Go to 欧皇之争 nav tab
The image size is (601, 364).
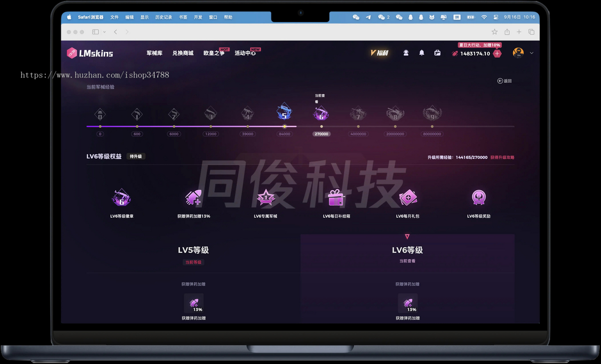tap(214, 53)
